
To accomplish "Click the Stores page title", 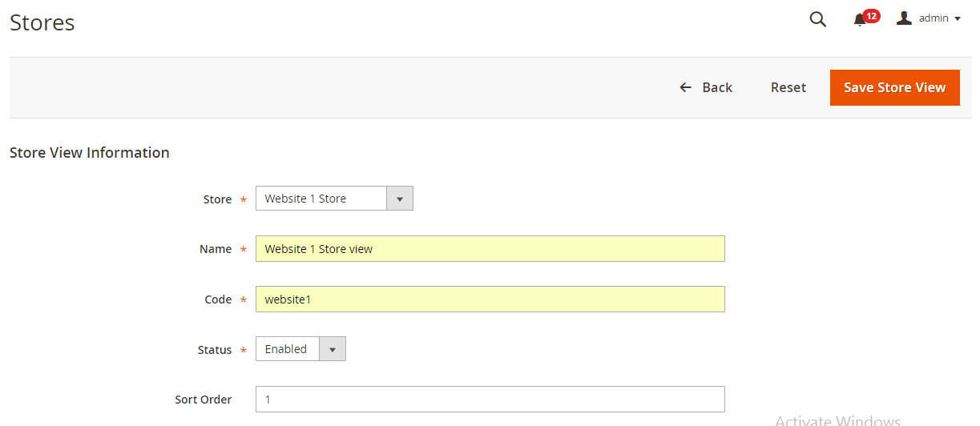I will coord(42,22).
